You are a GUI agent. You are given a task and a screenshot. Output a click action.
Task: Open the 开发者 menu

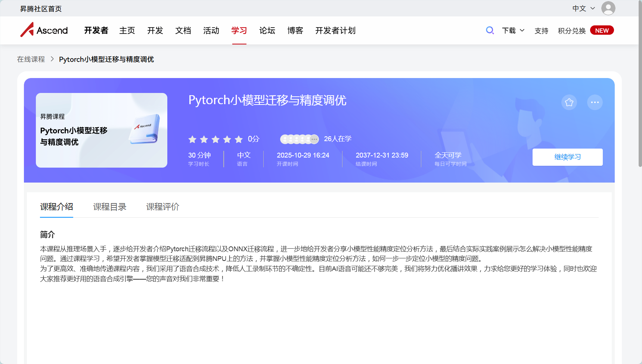click(96, 30)
